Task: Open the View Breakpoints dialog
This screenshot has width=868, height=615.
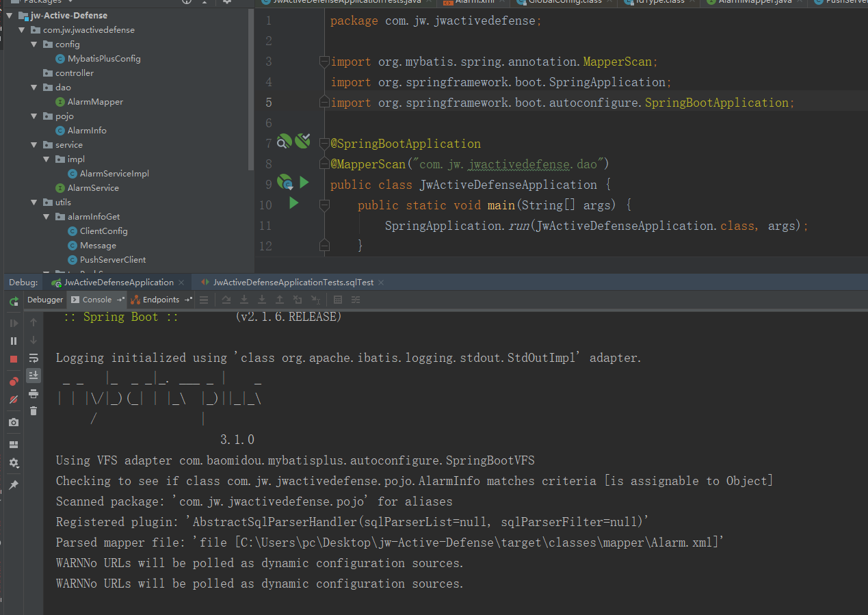Action: coord(14,382)
